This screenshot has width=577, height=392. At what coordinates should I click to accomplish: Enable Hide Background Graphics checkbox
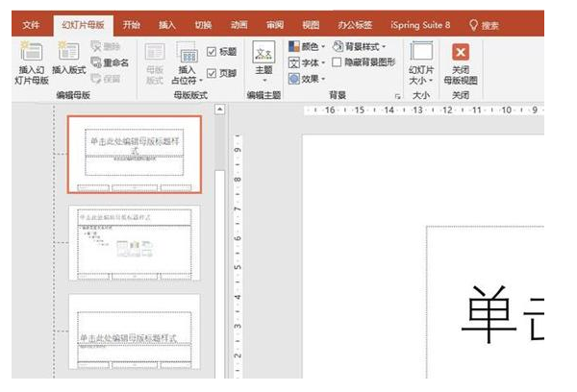click(337, 62)
